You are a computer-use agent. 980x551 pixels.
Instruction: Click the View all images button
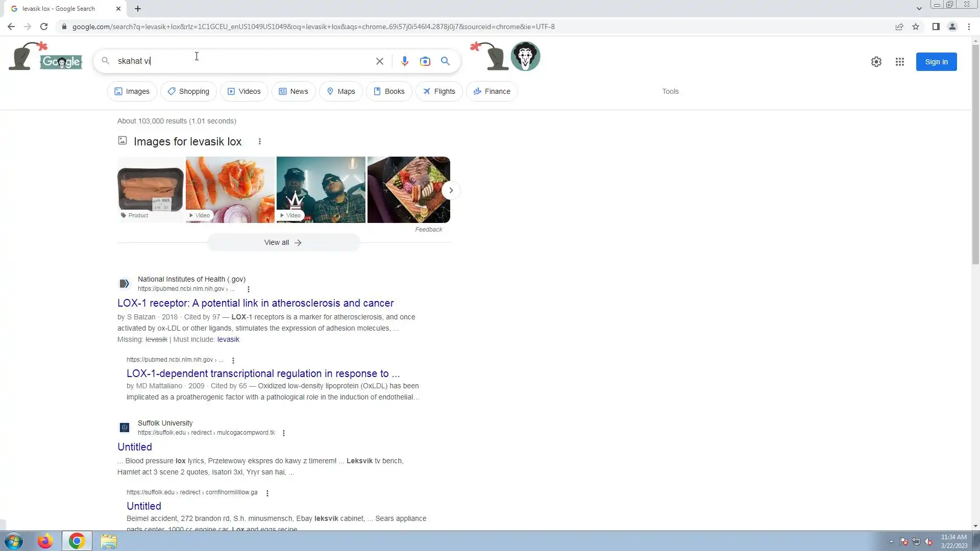(283, 242)
